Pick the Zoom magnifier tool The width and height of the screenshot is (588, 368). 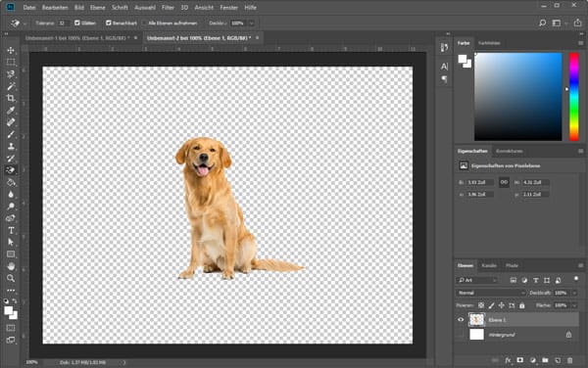pyautogui.click(x=11, y=278)
